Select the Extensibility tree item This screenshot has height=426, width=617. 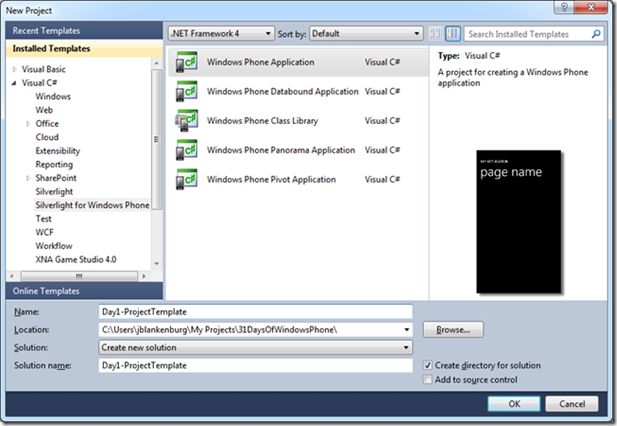pos(58,151)
